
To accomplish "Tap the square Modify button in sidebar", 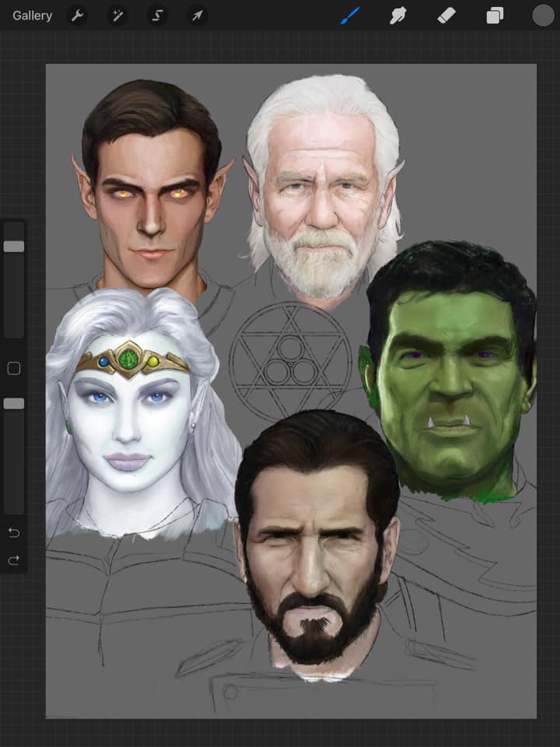I will click(14, 369).
